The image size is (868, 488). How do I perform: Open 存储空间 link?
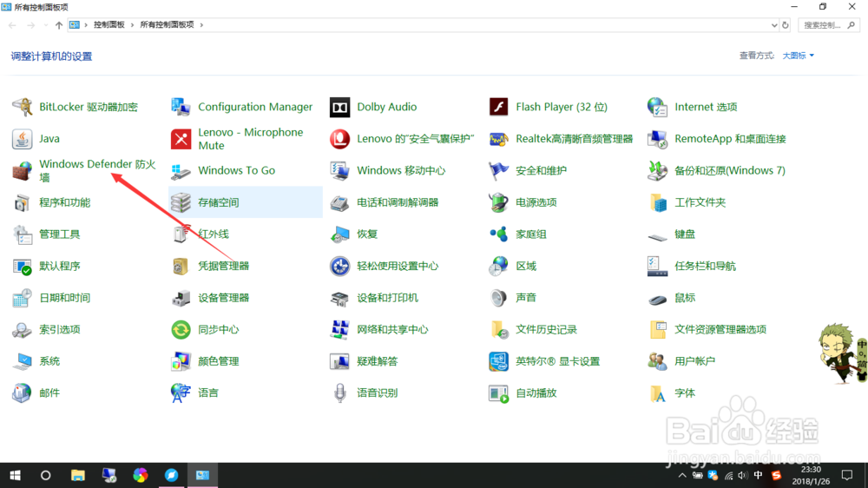[x=219, y=202]
